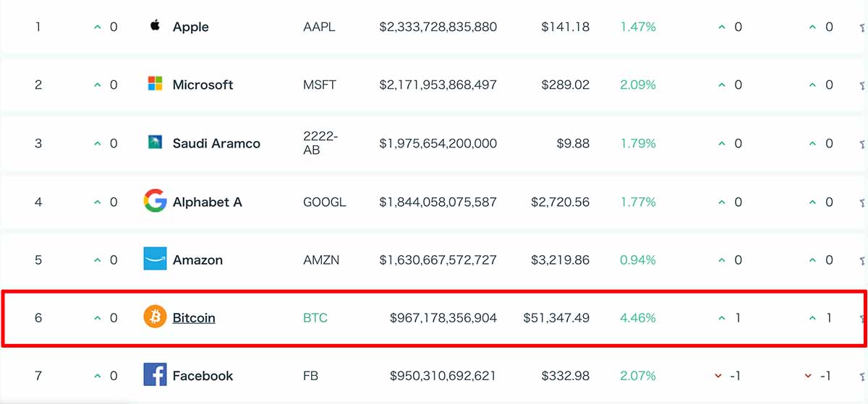Click the orange Bitcoin logo icon
This screenshot has width=868, height=404.
[x=155, y=317]
